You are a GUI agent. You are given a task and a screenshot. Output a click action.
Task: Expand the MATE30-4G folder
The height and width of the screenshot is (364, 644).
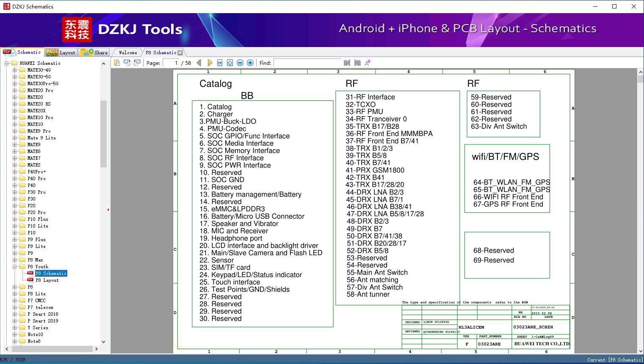click(14, 70)
